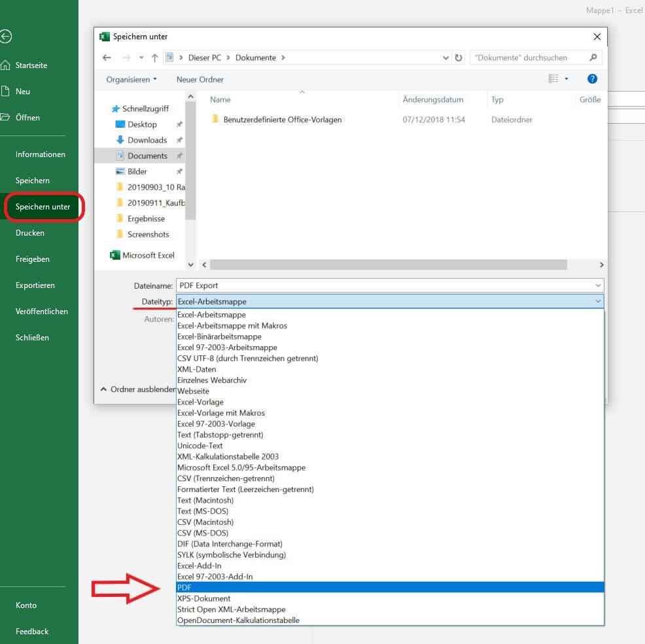The height and width of the screenshot is (644, 645).
Task: Click the back arrow circle in Excel backstage
Action: (x=5, y=36)
